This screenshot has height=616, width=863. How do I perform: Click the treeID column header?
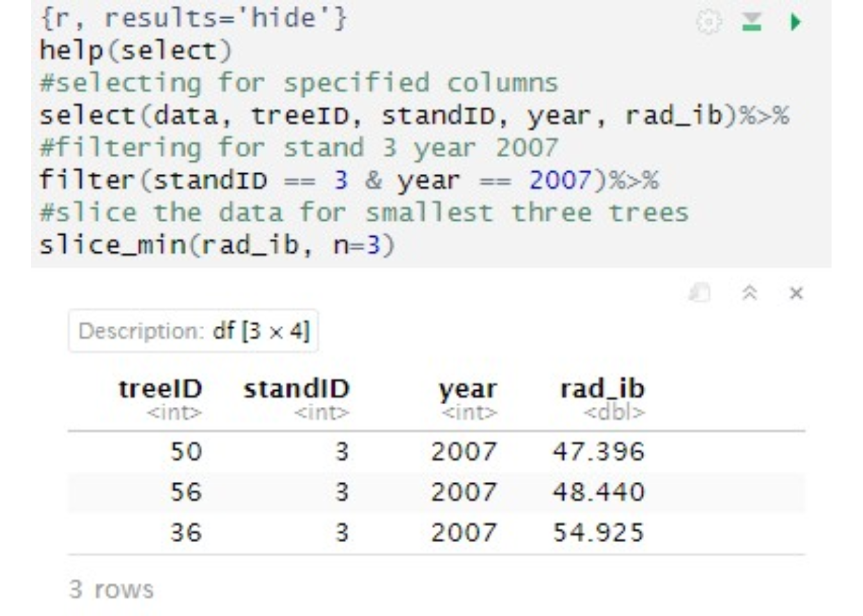pos(160,389)
